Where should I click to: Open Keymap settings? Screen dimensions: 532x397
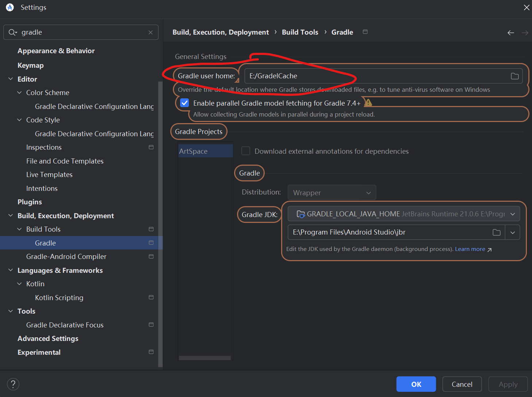click(31, 66)
